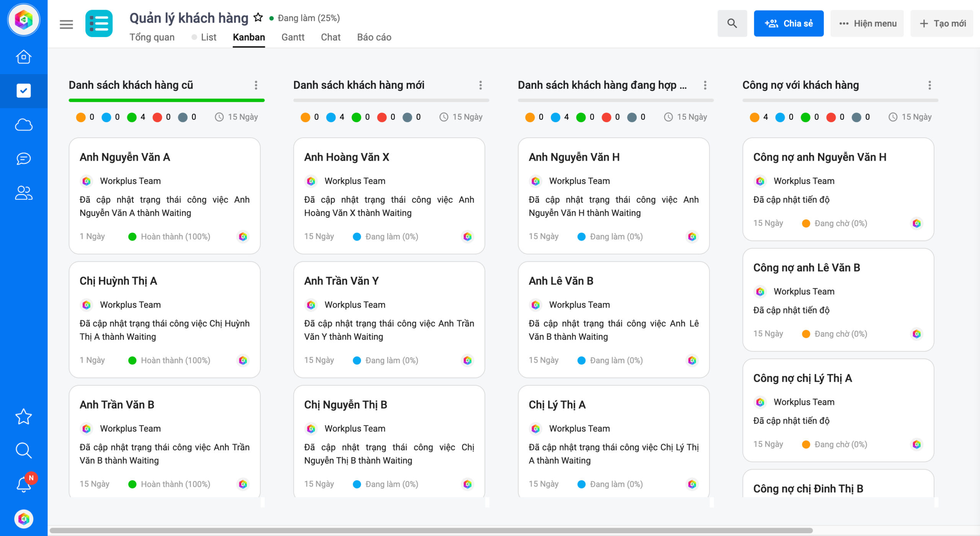Open the Báo cáo tab
Screen dimensions: 980x536
point(374,37)
